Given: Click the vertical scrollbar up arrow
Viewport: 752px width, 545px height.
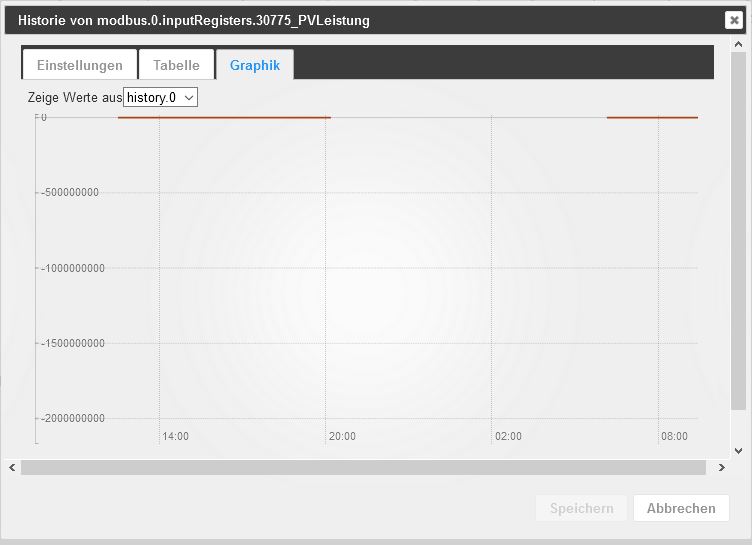Looking at the screenshot, I should (x=739, y=44).
